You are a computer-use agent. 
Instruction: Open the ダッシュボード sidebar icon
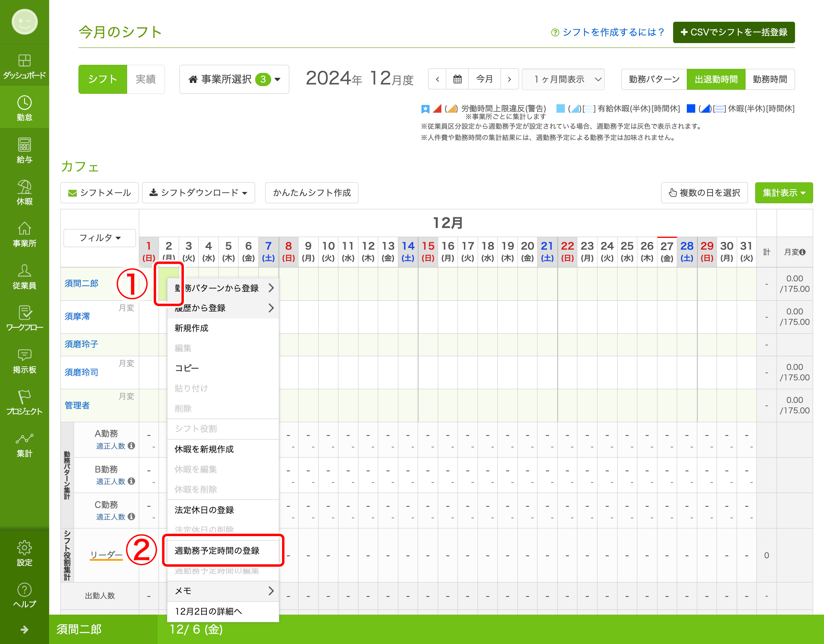click(25, 66)
